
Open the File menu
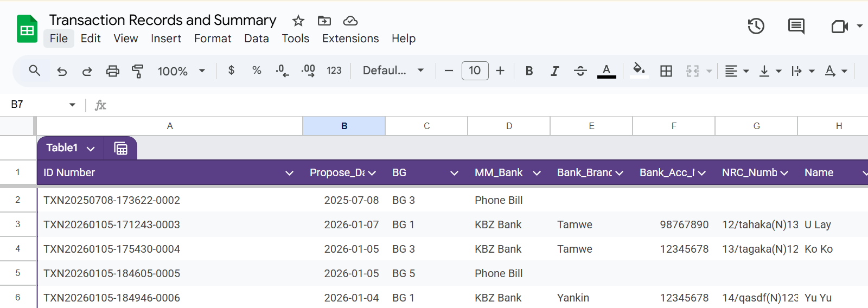(x=59, y=39)
